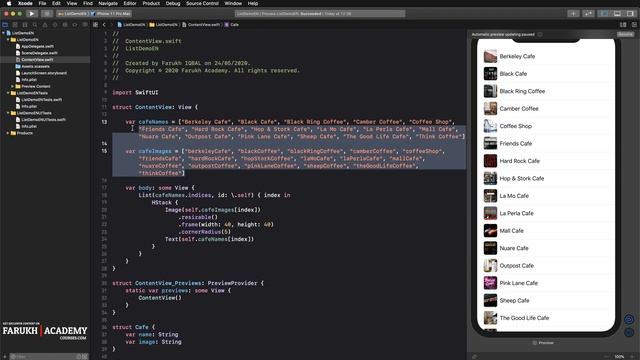Open the Product menu

[151, 3]
